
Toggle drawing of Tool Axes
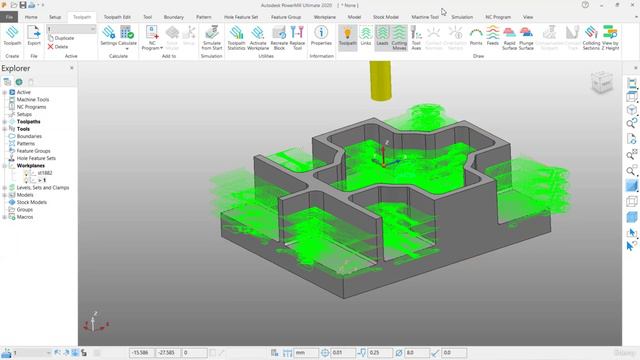pyautogui.click(x=416, y=38)
